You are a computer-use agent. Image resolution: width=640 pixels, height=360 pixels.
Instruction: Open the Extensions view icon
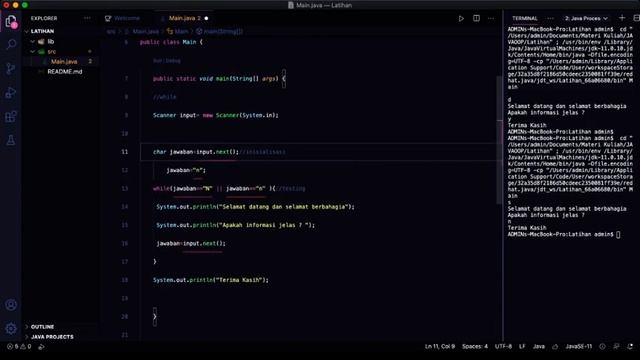click(x=11, y=117)
